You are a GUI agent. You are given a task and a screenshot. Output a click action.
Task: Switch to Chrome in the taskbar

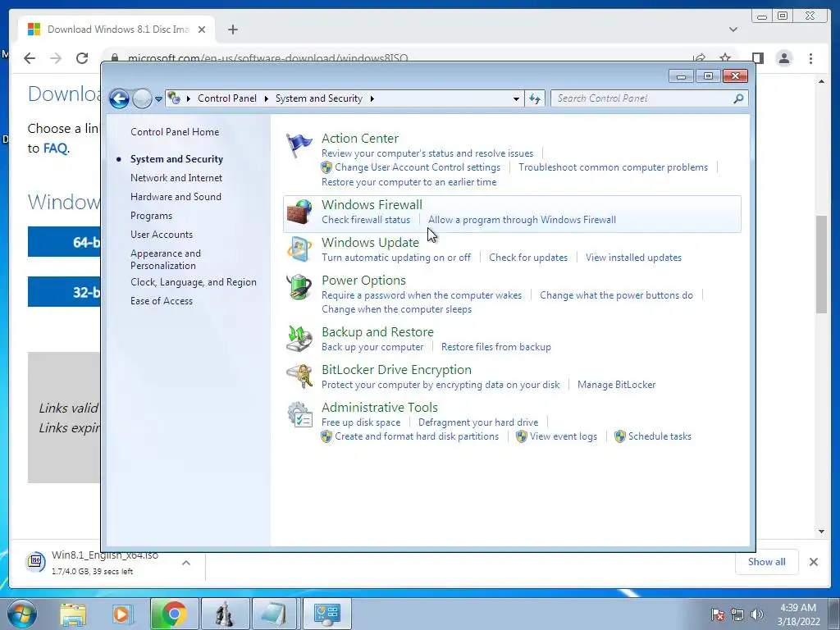174,614
